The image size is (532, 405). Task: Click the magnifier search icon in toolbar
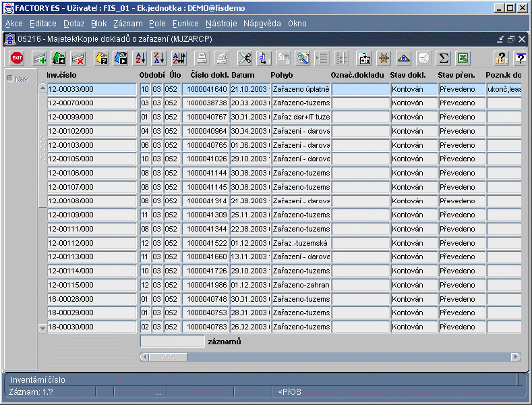tap(302, 58)
